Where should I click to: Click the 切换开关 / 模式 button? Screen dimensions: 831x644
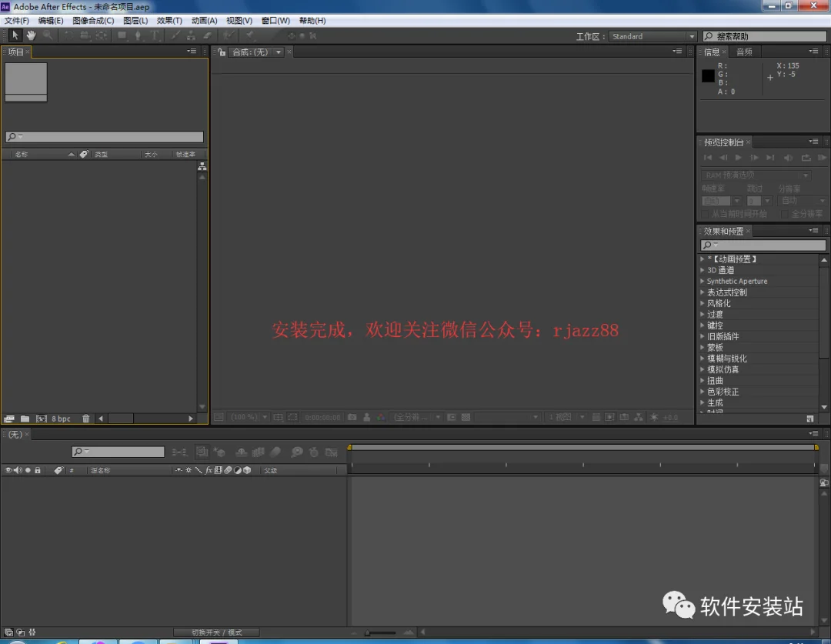(216, 632)
